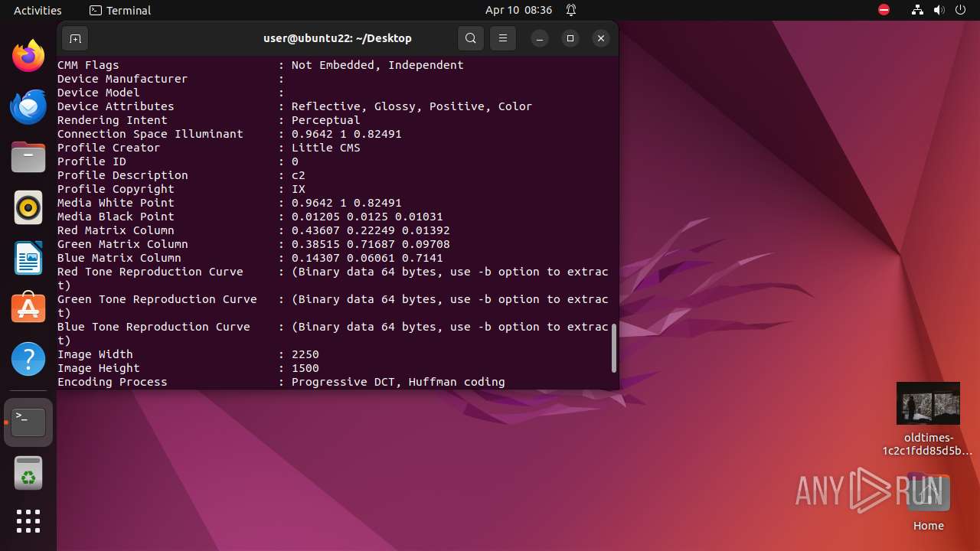Open a new terminal tab

point(75,38)
